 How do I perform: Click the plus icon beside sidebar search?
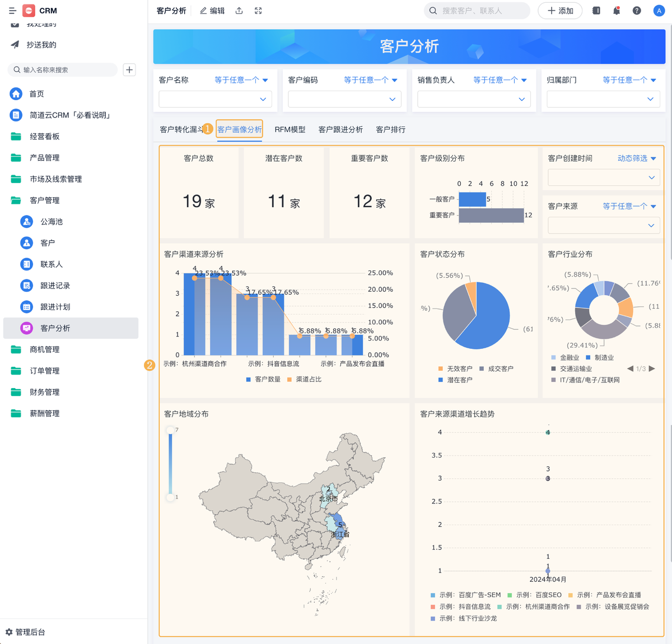click(129, 70)
